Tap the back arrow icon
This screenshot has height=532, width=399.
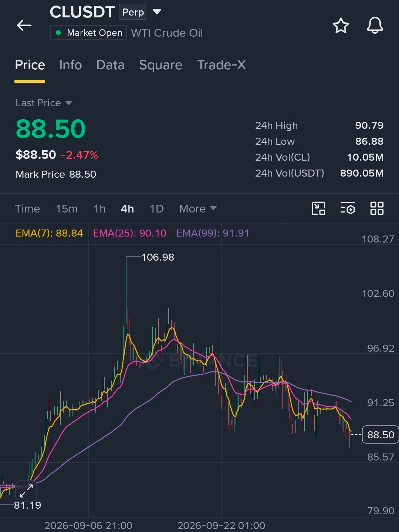[x=24, y=26]
